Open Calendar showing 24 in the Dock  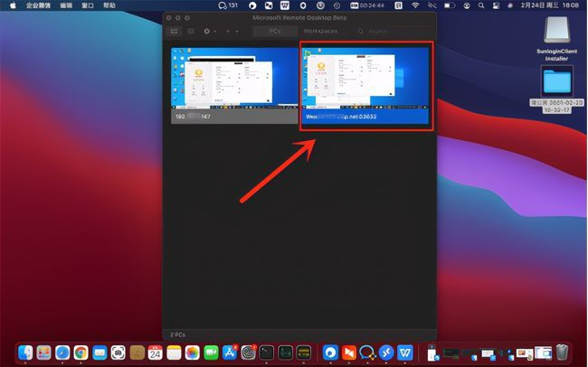[x=156, y=353]
